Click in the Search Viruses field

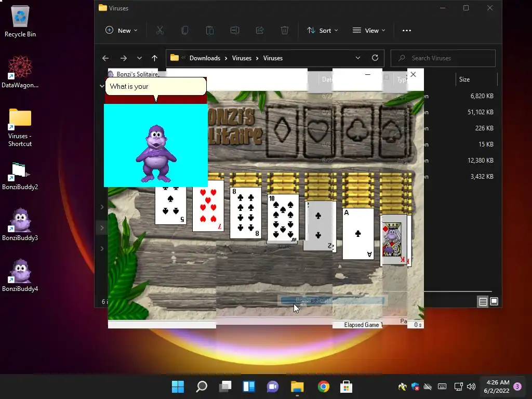[x=443, y=58]
